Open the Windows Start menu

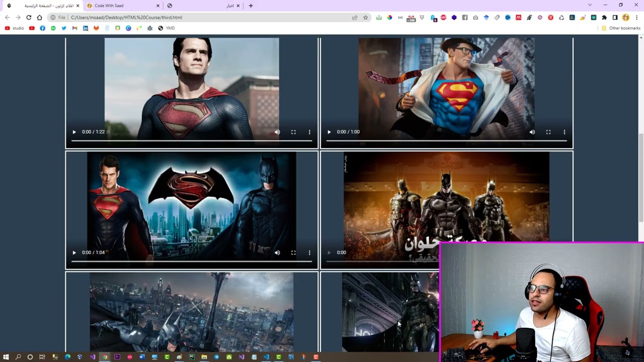(x=6, y=357)
